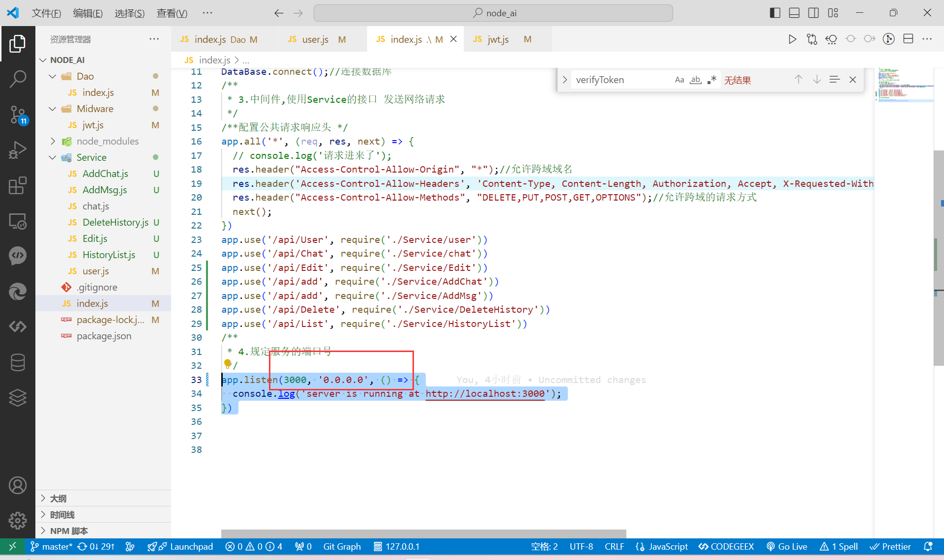Open Source Control view with 11 badge

tap(18, 115)
